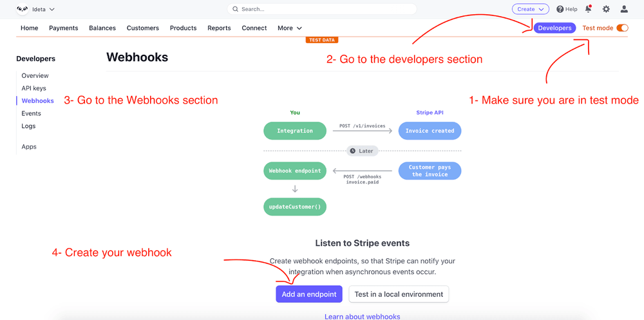The width and height of the screenshot is (644, 320).
Task: Select Apps in sidebar
Action: [29, 147]
